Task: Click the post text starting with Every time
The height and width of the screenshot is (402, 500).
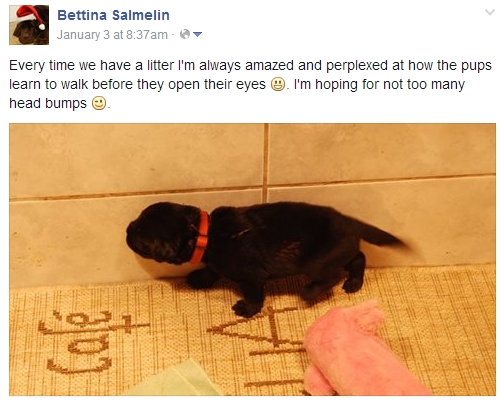Action: 250,84
